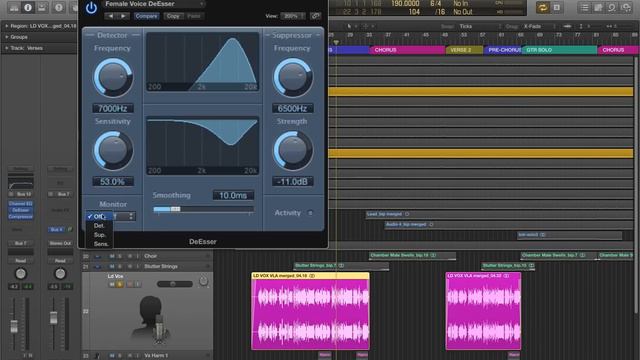Mute the Ld Vox track

pyautogui.click(x=112, y=284)
